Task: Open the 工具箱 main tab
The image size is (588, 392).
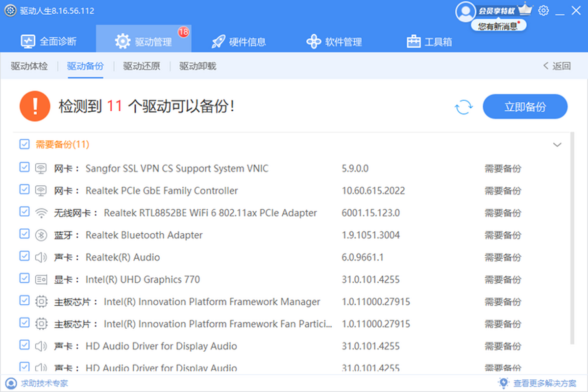Action: (429, 42)
